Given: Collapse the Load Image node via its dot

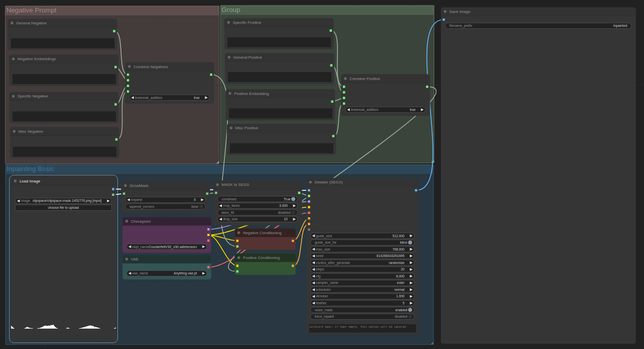Looking at the screenshot, I should click(15, 181).
